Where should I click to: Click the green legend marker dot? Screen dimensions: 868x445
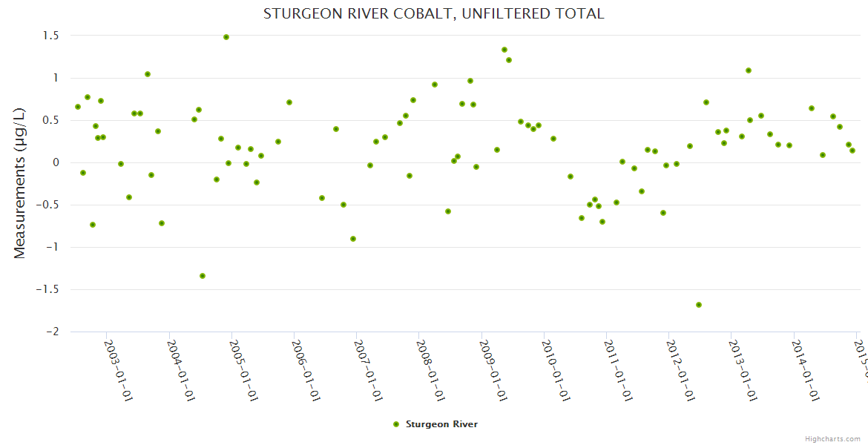pyautogui.click(x=396, y=424)
